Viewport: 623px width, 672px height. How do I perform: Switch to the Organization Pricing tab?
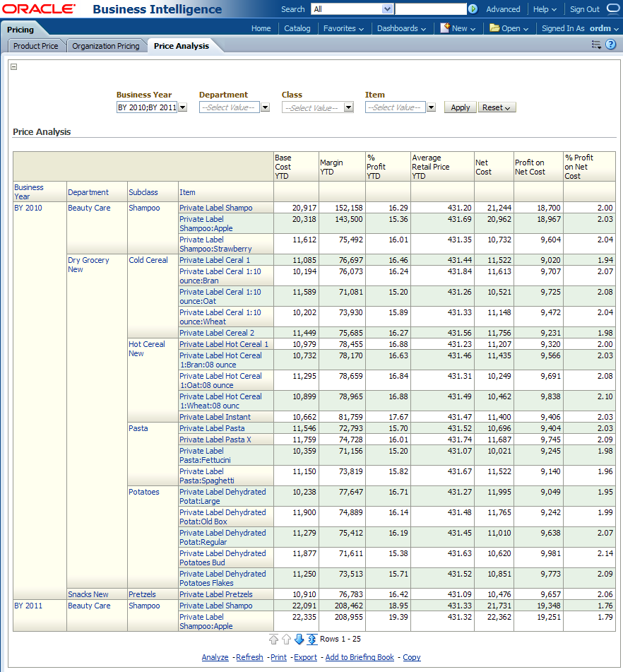click(x=106, y=46)
